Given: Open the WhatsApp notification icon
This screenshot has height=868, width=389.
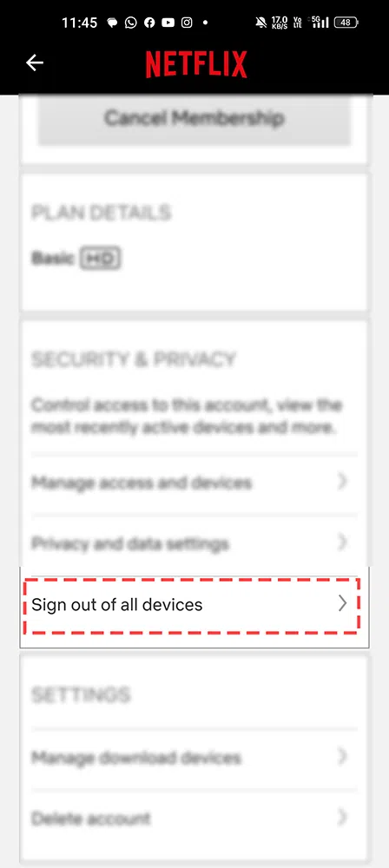Looking at the screenshot, I should tap(131, 23).
